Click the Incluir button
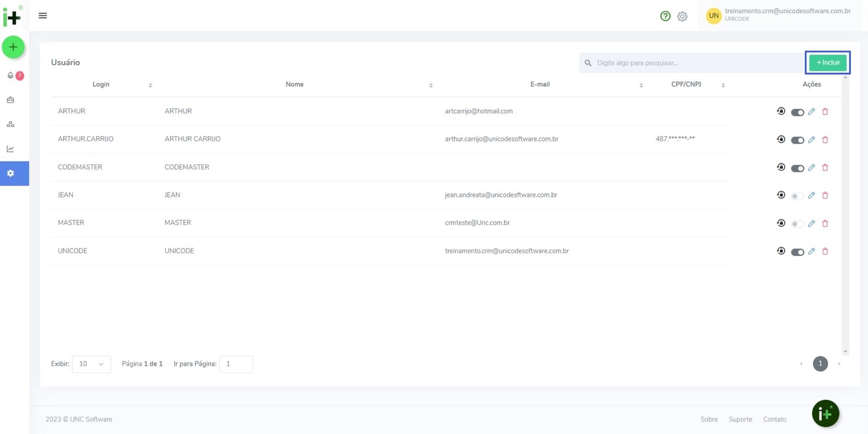This screenshot has height=434, width=868. coord(828,63)
